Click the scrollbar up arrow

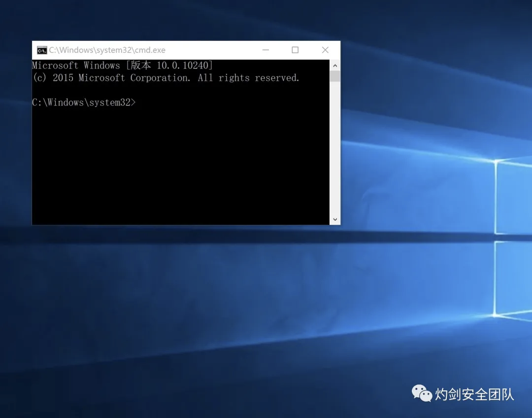pos(335,66)
